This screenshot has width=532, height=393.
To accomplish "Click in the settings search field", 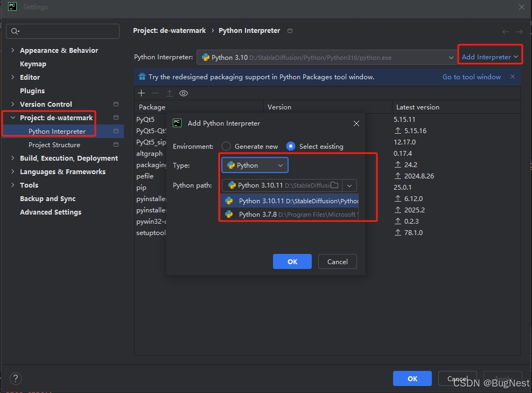I will [x=63, y=31].
